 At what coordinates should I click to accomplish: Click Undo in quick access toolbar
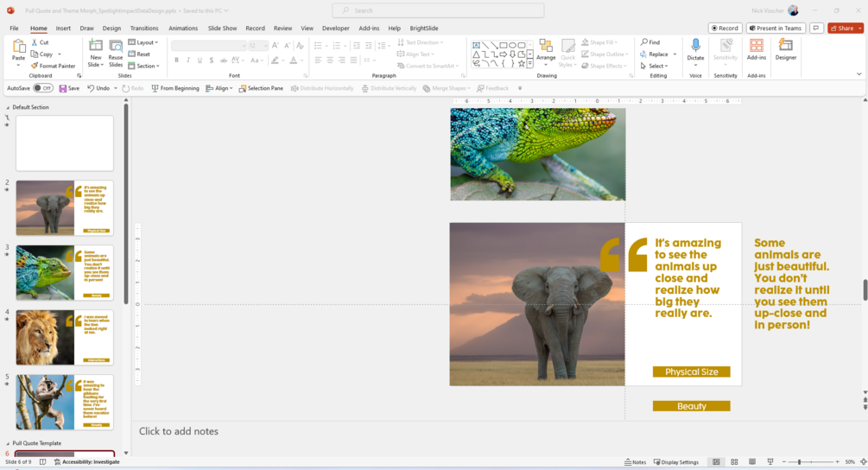coord(98,88)
